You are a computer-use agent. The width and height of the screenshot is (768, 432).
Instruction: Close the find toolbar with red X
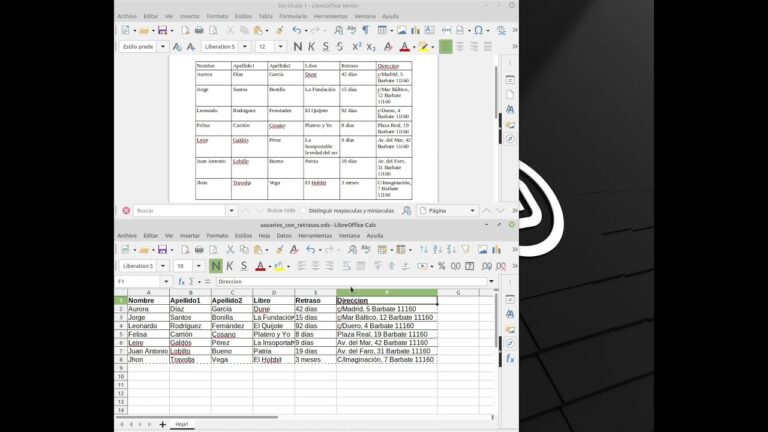tap(126, 211)
